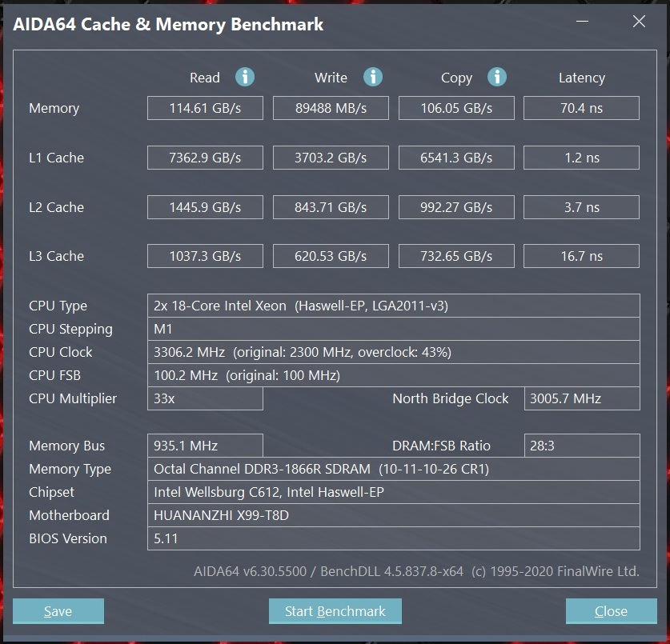The height and width of the screenshot is (644, 670).
Task: Select the Motherboard name field
Action: point(394,515)
